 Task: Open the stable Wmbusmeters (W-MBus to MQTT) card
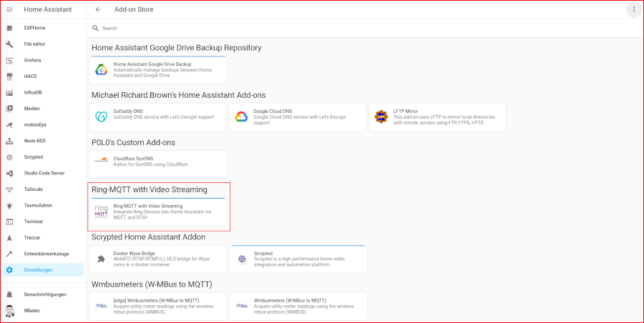point(298,306)
